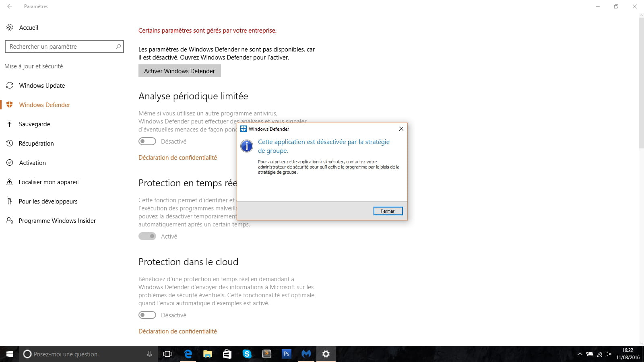Open Task View from the taskbar
This screenshot has width=644, height=362.
pos(167,354)
